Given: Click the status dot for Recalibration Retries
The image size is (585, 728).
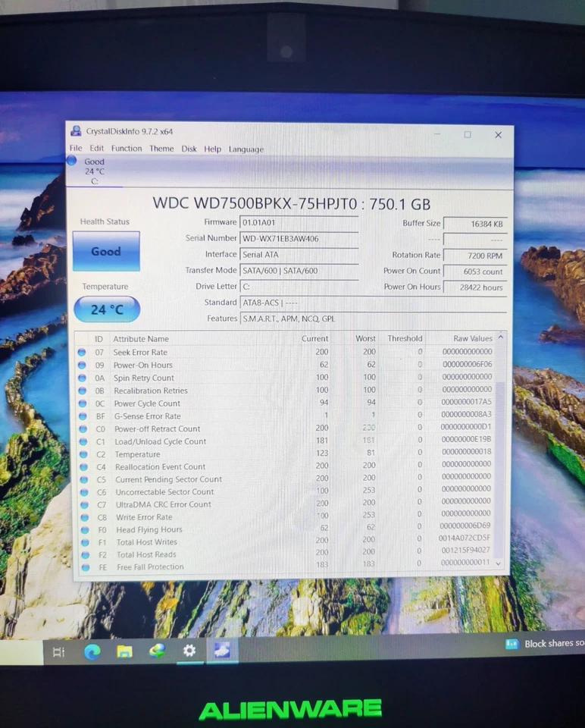Looking at the screenshot, I should pyautogui.click(x=83, y=391).
